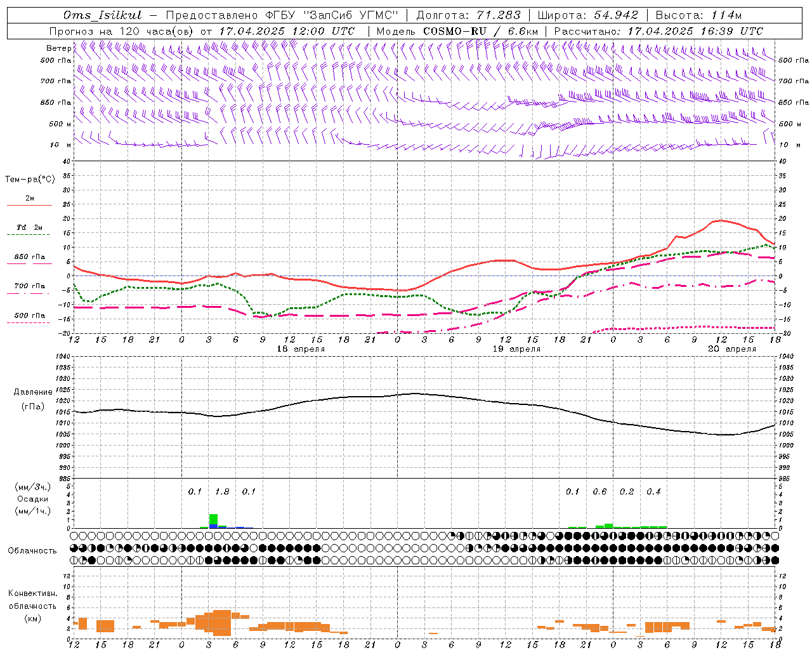Click the "700 гПа" entry in temperature legend

tap(30, 286)
